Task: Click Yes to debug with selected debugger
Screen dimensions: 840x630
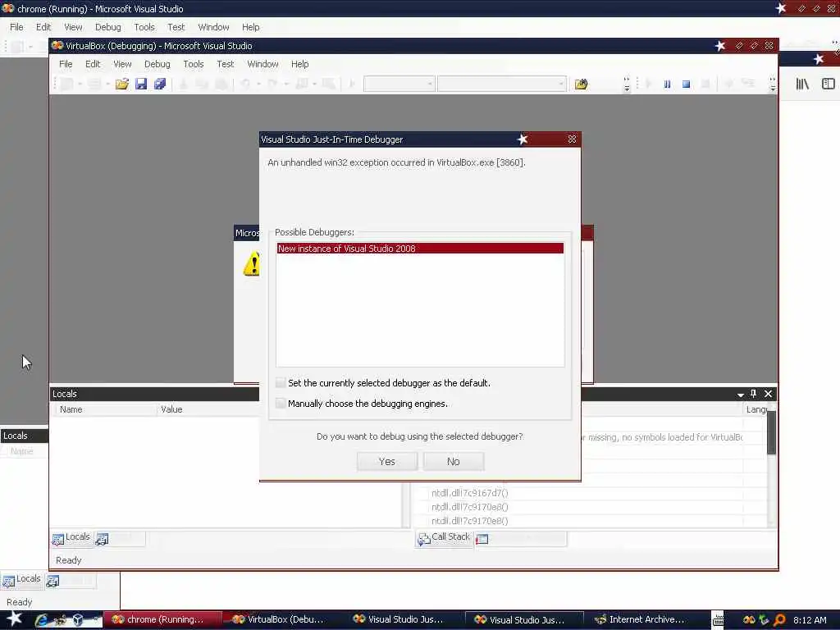Action: click(387, 461)
